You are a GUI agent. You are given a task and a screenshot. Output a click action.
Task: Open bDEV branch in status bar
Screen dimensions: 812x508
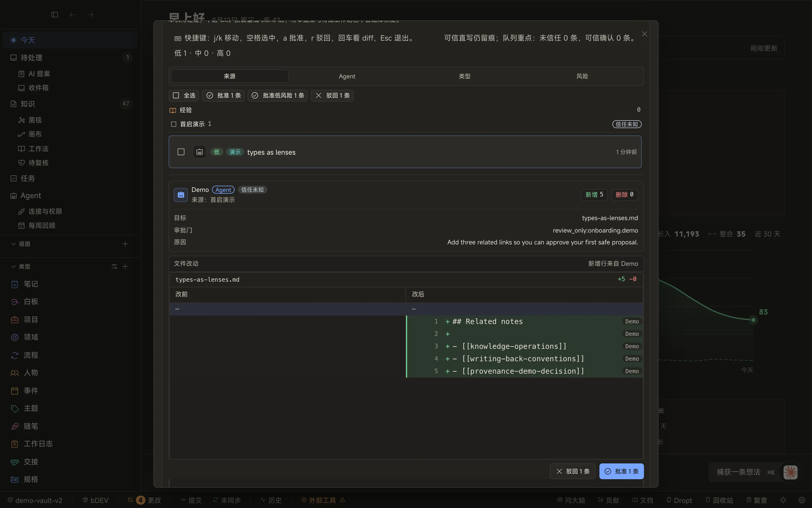[96, 500]
